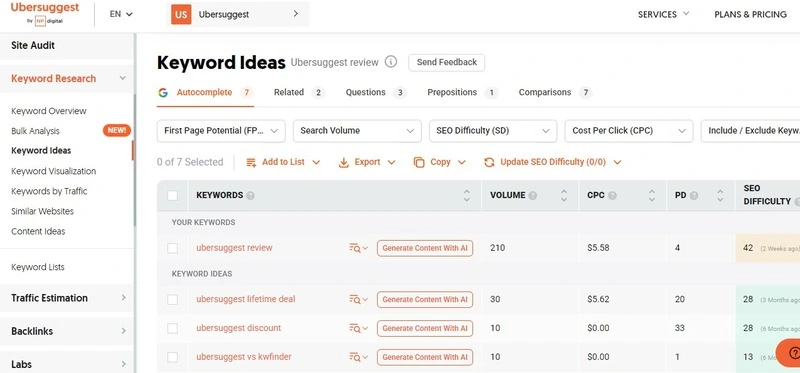Click the Update SEO Difficulty refresh icon
The image size is (800, 373).
tap(489, 162)
